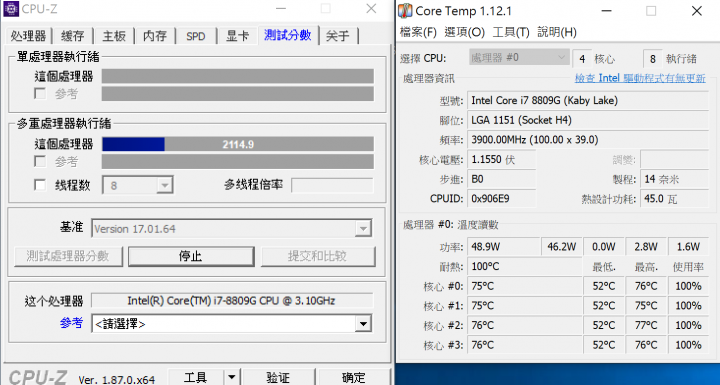
Task: Open the 关于 tab
Action: 338,36
